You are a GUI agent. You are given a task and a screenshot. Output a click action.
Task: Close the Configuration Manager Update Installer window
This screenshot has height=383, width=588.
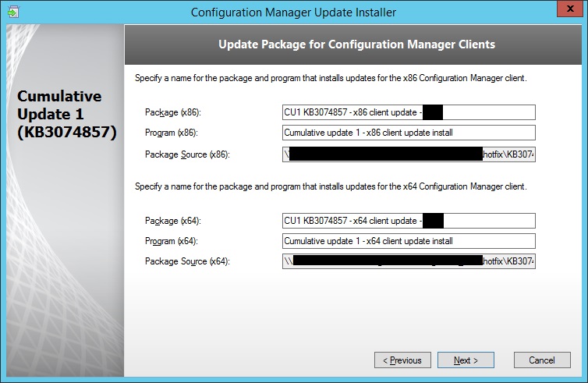pos(569,11)
